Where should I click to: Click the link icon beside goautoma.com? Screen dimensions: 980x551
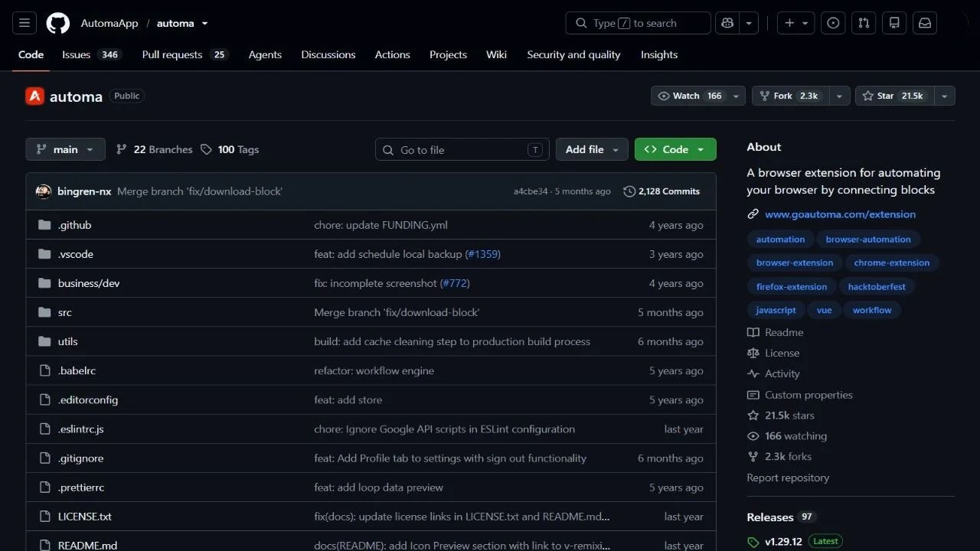(x=753, y=214)
